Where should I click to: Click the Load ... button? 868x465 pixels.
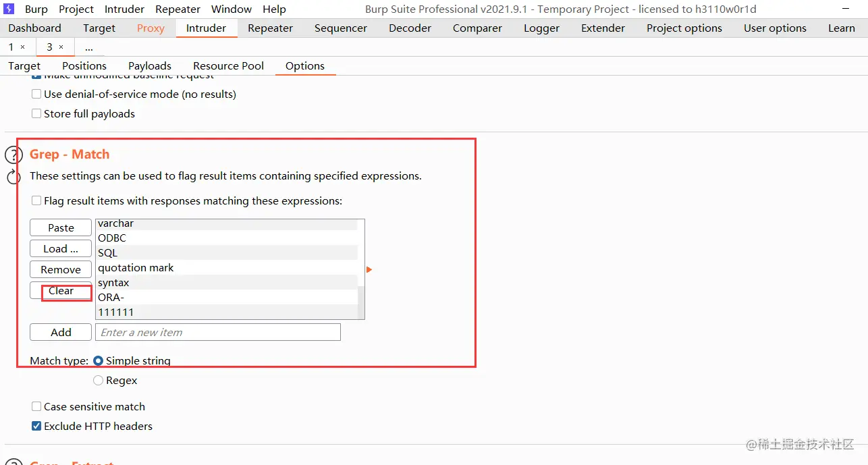point(61,249)
